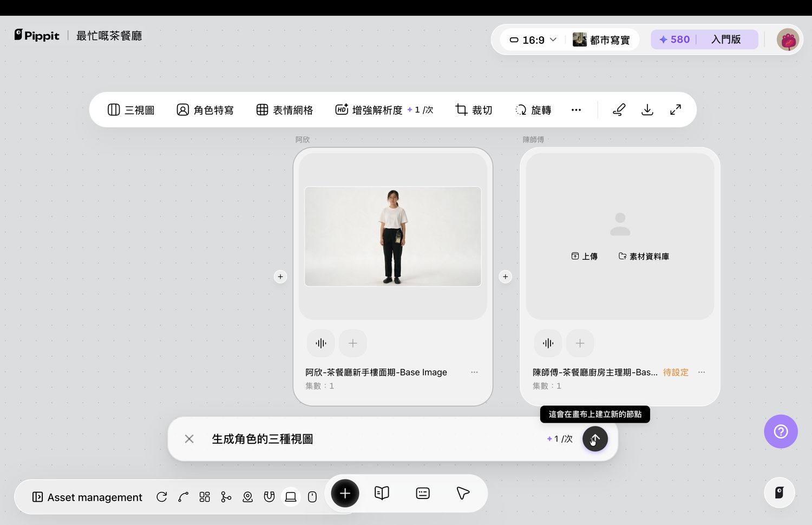
Task: Expand image to fullscreen view
Action: [x=676, y=110]
